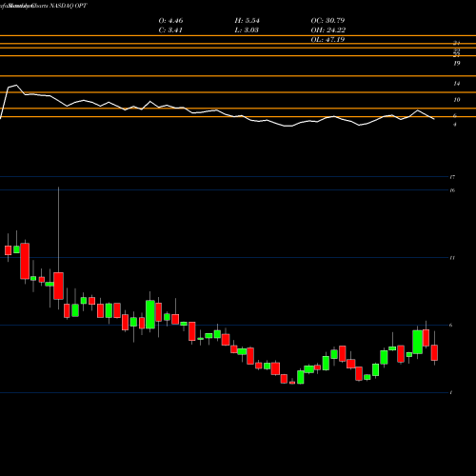This screenshot has height=476, width=476.
Task: Select the open price O: 4.46
Action: (x=170, y=21)
